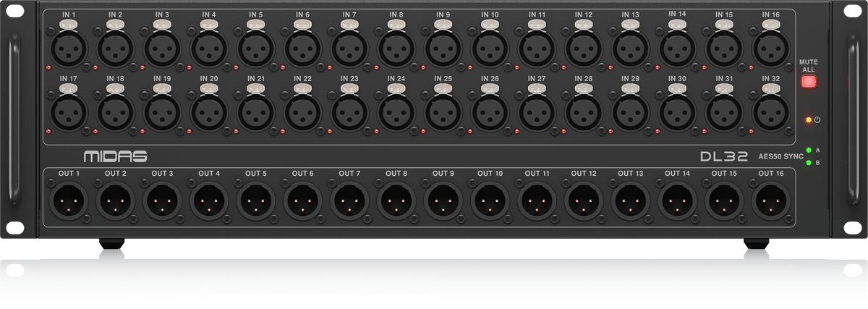
Task: Click the IN 13 input connector
Action: 630,48
